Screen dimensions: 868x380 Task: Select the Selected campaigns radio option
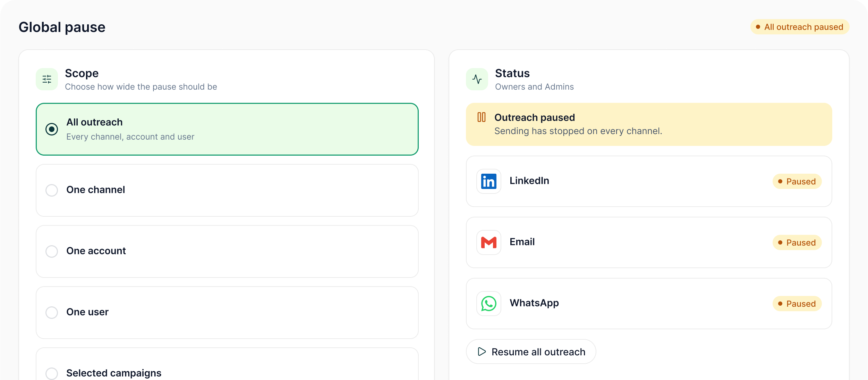click(52, 373)
